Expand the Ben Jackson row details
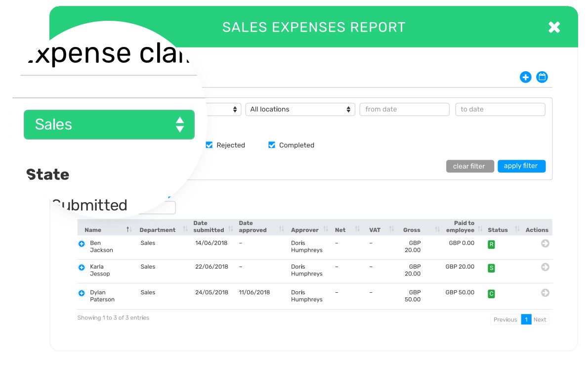 82,244
